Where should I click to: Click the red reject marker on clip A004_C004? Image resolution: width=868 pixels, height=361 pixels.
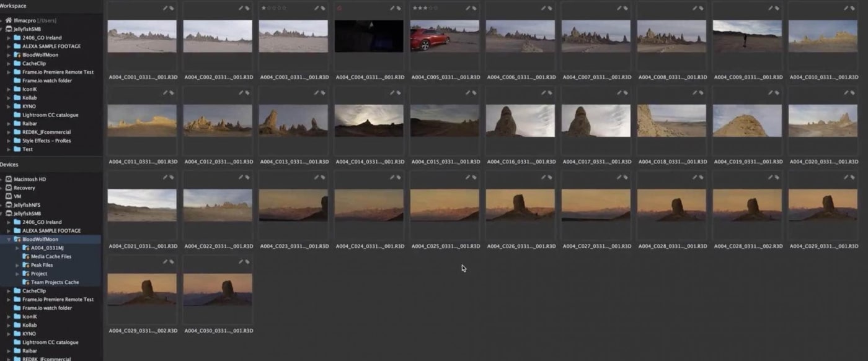pyautogui.click(x=339, y=8)
